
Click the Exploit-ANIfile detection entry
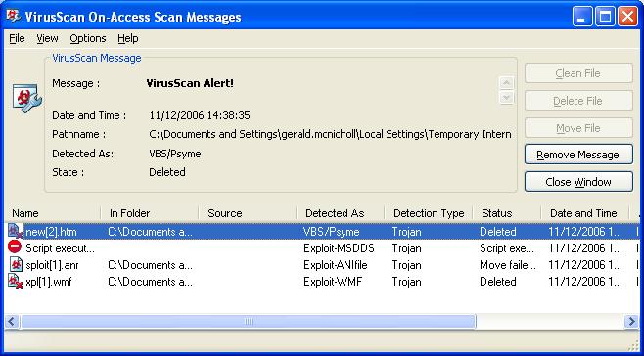click(335, 265)
